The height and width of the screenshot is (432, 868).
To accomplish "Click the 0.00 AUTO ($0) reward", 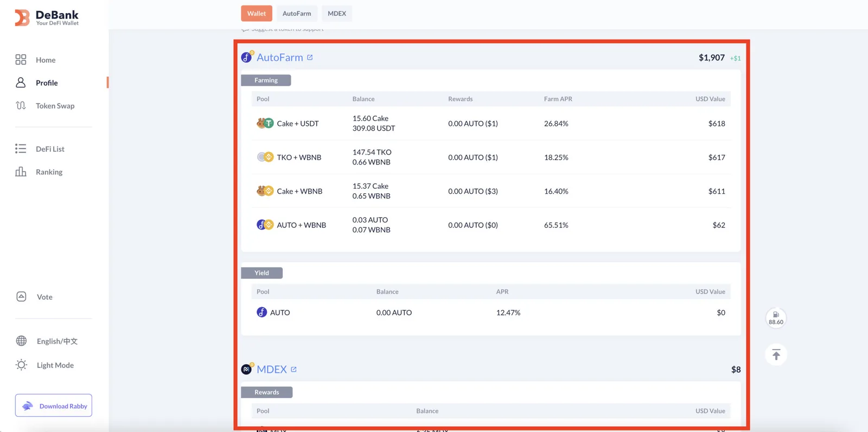I will [473, 225].
